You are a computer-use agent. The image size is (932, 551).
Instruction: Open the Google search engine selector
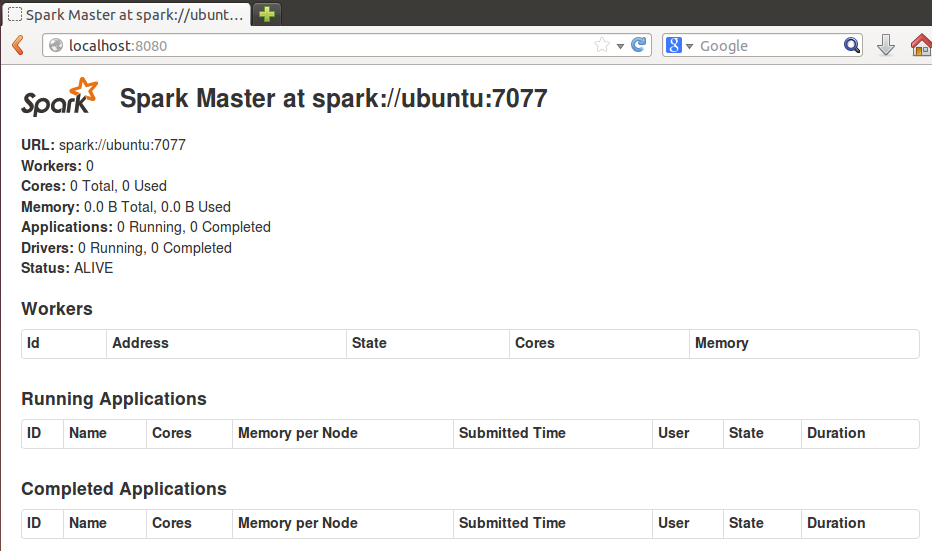pyautogui.click(x=679, y=45)
